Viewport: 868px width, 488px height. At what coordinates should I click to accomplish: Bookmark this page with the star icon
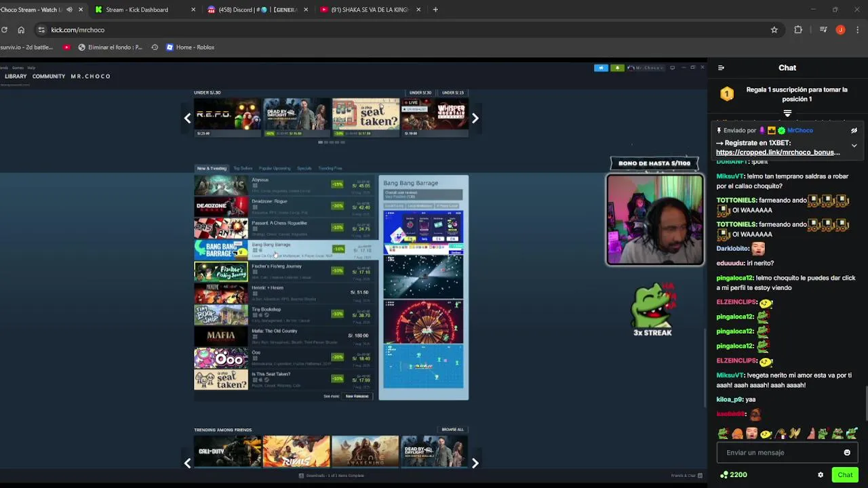(x=774, y=30)
